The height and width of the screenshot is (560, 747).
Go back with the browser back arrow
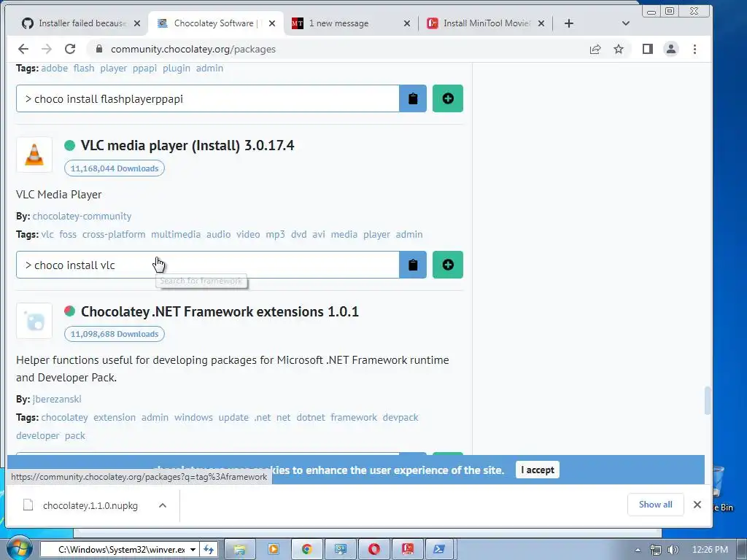[23, 49]
